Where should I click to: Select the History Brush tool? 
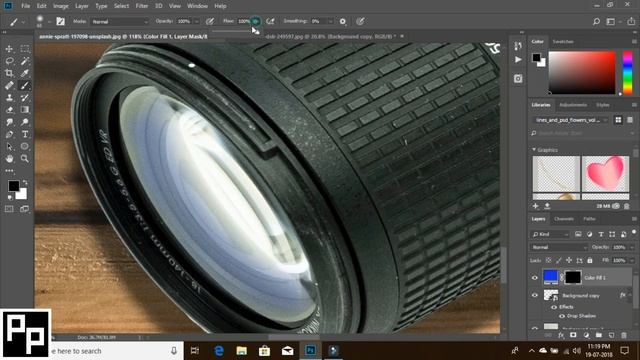(25, 98)
